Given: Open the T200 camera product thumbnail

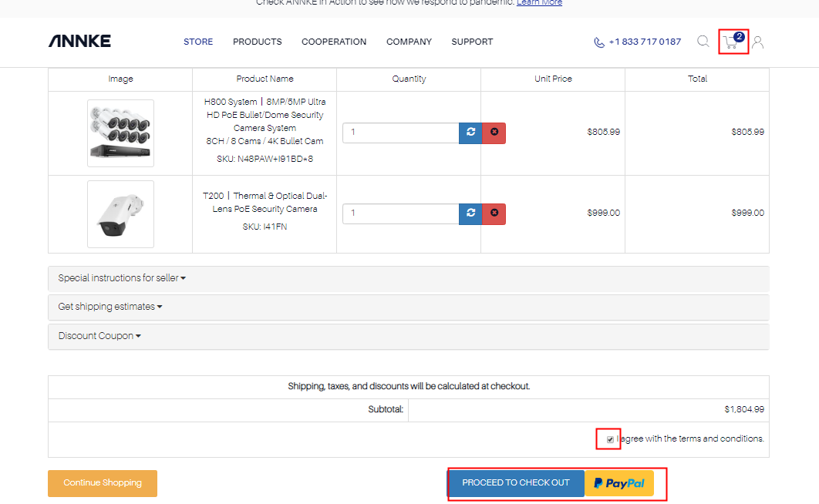Looking at the screenshot, I should [x=120, y=214].
